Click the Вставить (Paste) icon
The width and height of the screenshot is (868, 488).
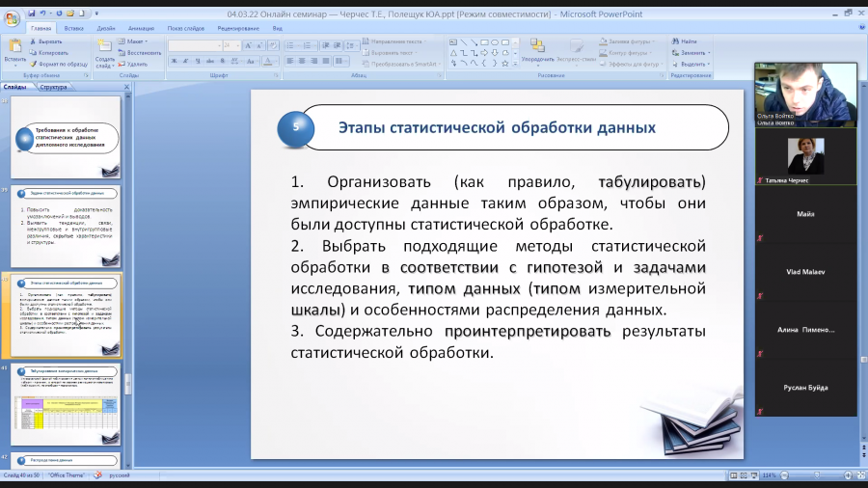[x=14, y=51]
